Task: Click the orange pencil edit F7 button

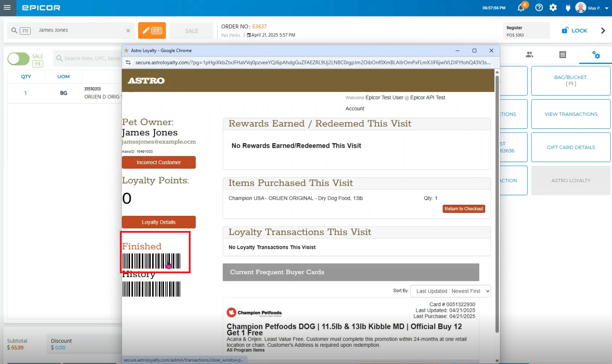Action: click(x=152, y=30)
